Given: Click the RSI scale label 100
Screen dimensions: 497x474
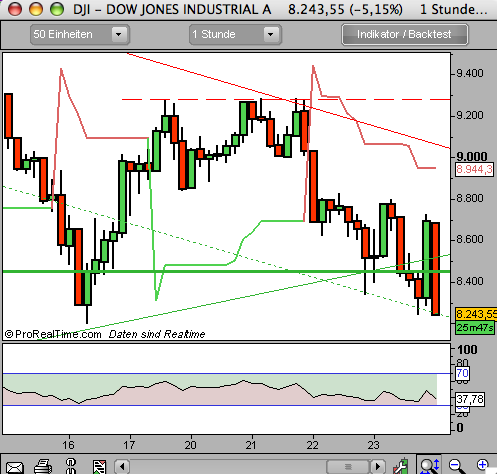Looking at the screenshot, I should [467, 350].
